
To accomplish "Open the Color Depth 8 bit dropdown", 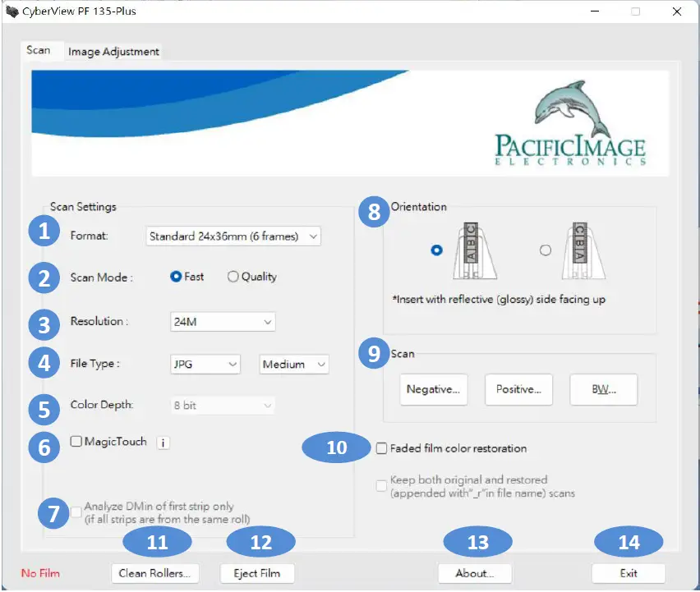I will tap(223, 406).
